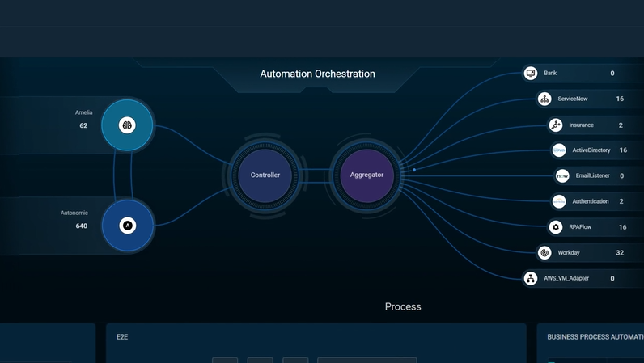Click the Aggregator node

click(366, 175)
